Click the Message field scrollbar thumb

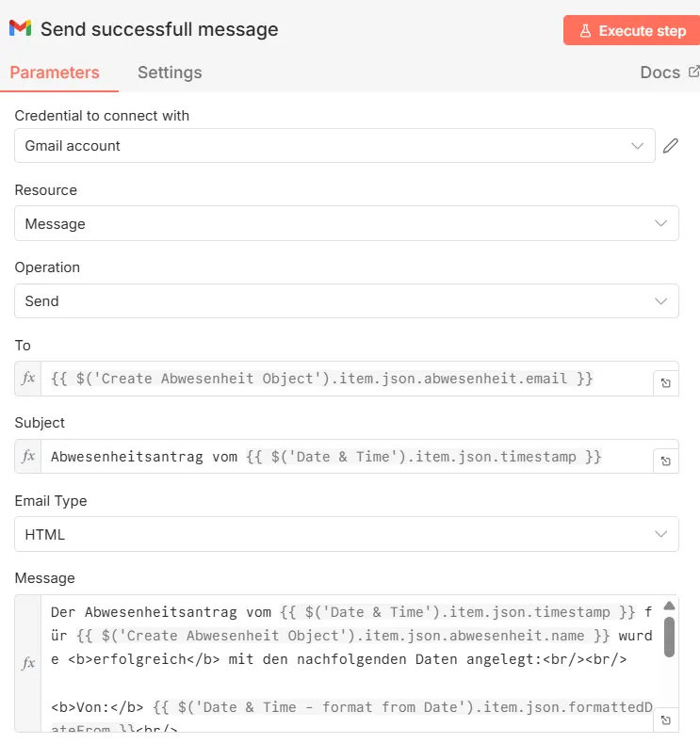click(669, 636)
